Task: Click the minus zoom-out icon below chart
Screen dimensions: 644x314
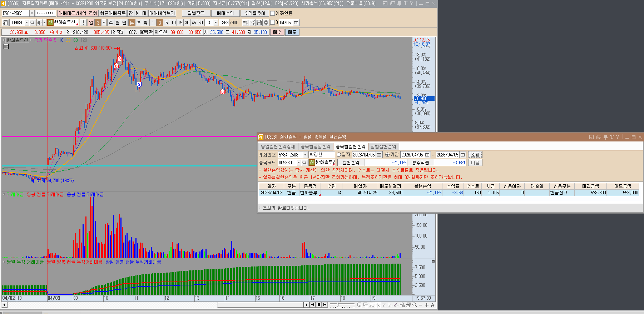Action: 421,305
